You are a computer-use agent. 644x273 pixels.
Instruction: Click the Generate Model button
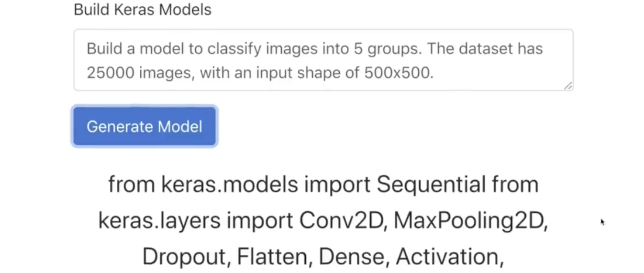click(x=144, y=126)
